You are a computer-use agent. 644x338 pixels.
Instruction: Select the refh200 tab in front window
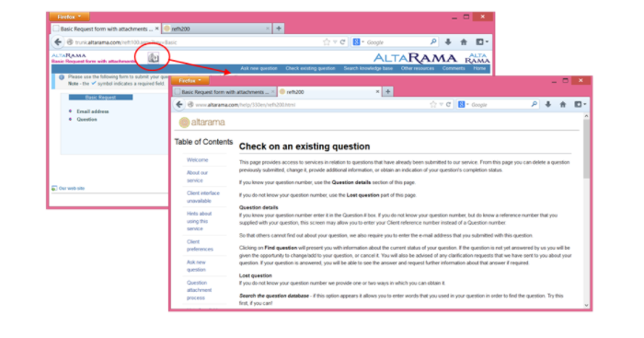point(329,92)
